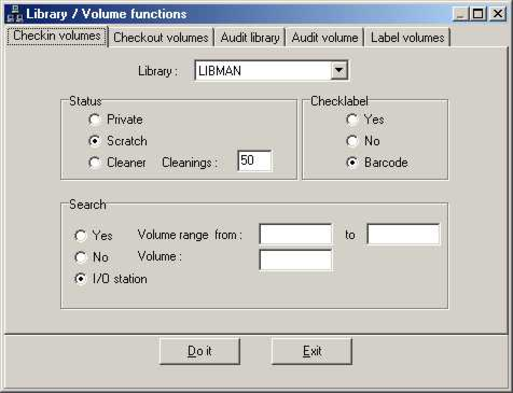Minimize the Library / Volume functions window

pos(461,14)
